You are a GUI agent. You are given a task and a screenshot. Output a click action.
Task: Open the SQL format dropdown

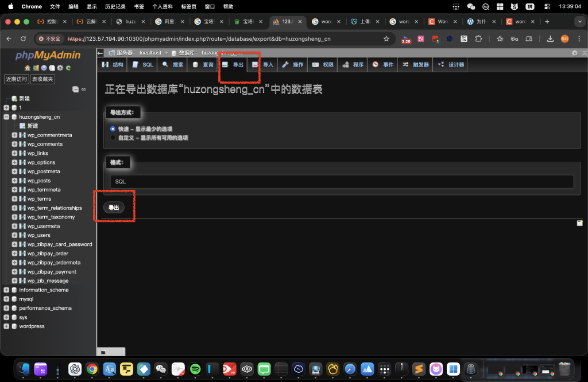[x=342, y=181]
